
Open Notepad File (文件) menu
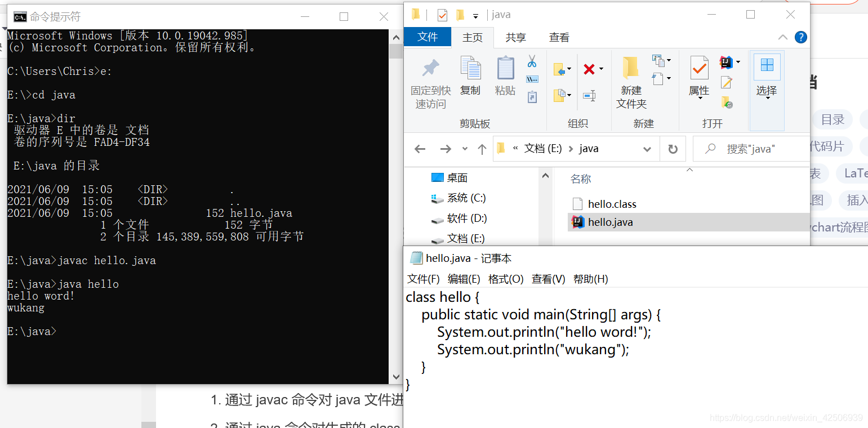pyautogui.click(x=424, y=279)
